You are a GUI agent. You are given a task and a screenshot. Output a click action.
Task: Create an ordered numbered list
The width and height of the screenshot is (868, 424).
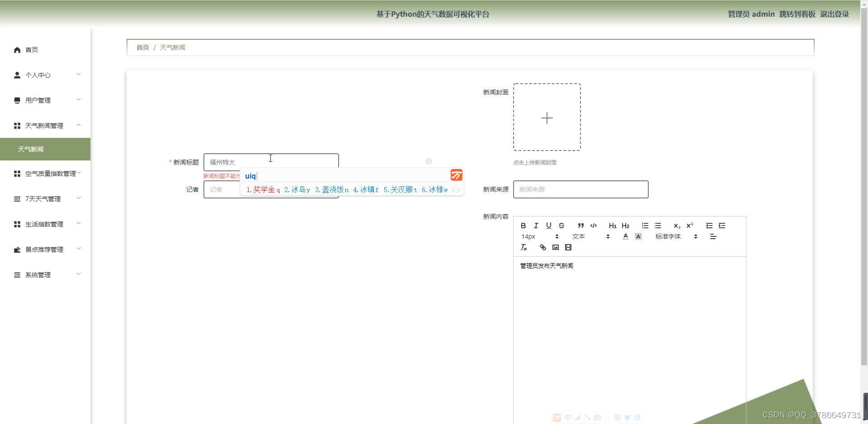click(645, 226)
